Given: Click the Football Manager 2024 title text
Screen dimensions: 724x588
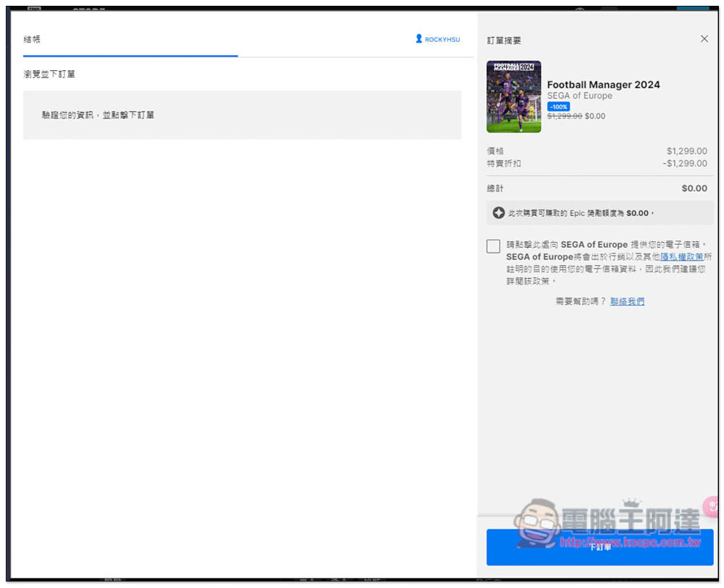Looking at the screenshot, I should (603, 85).
